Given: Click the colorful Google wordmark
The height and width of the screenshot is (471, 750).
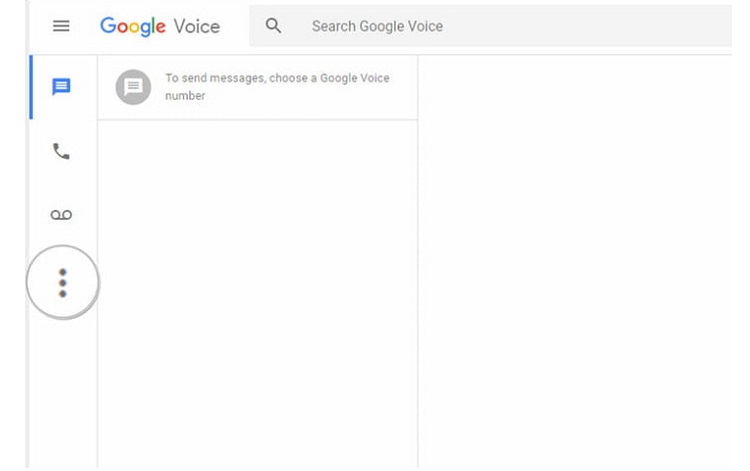Looking at the screenshot, I should point(133,26).
